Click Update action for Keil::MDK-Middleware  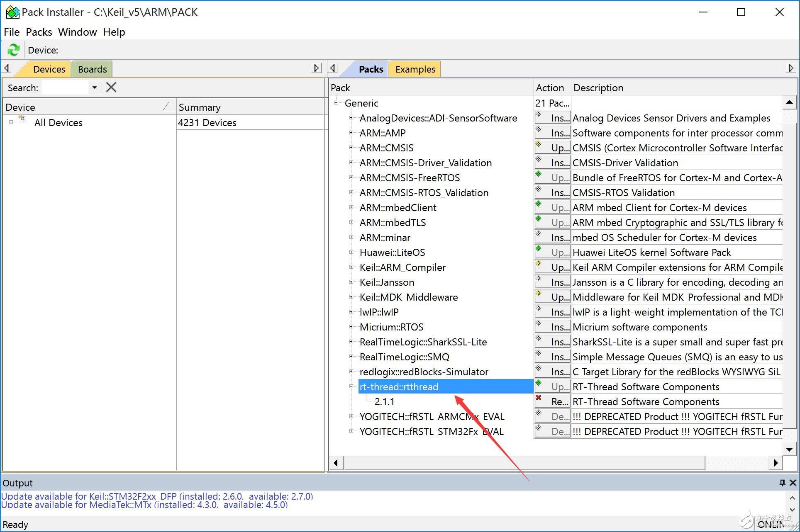point(553,297)
